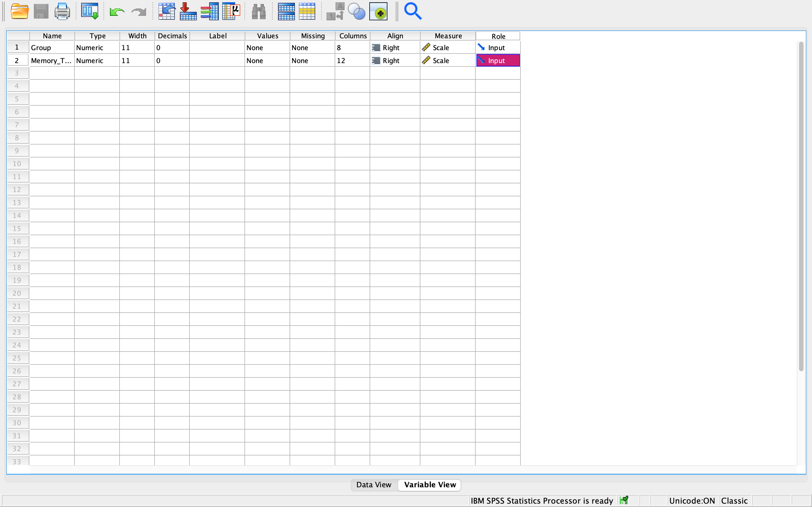
Task: Click the Go to case icon
Action: pyautogui.click(x=167, y=12)
